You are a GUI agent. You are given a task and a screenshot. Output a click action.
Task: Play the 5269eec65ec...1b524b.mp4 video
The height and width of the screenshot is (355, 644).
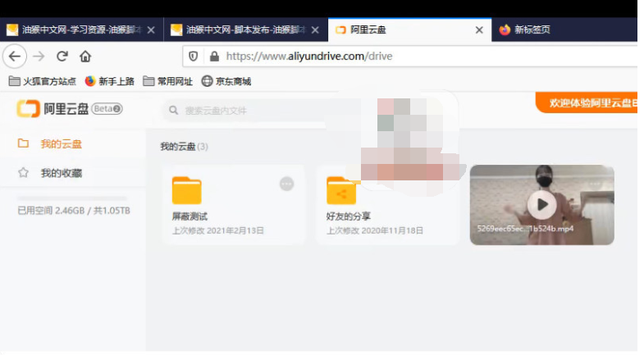(542, 204)
